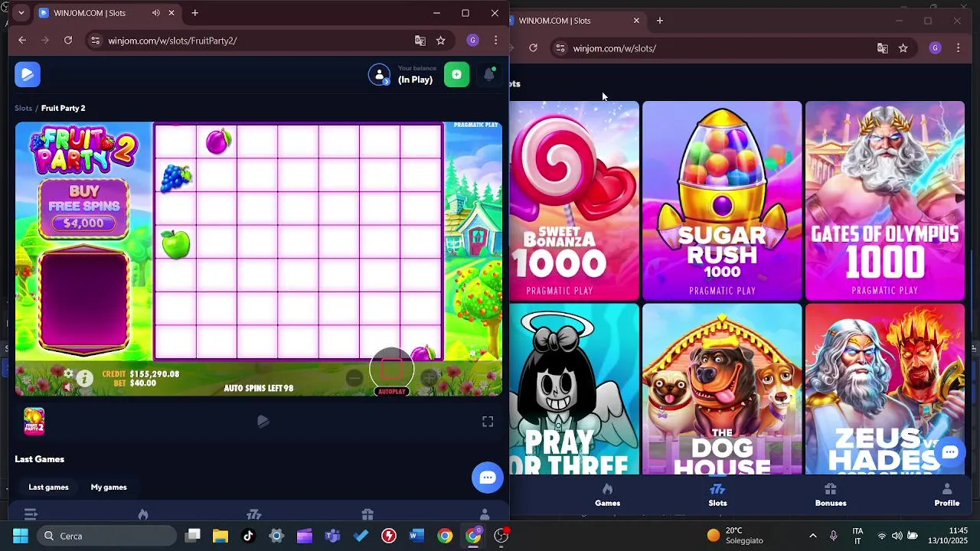Switch to the Last games tab
Viewport: 980px width, 551px height.
pos(48,487)
